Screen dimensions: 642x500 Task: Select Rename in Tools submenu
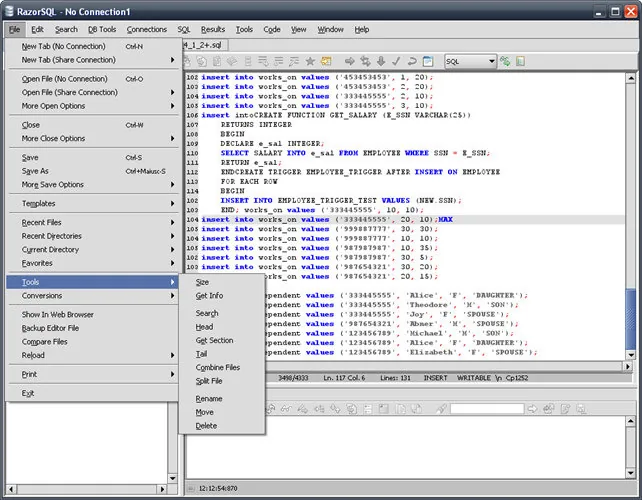pos(222,398)
